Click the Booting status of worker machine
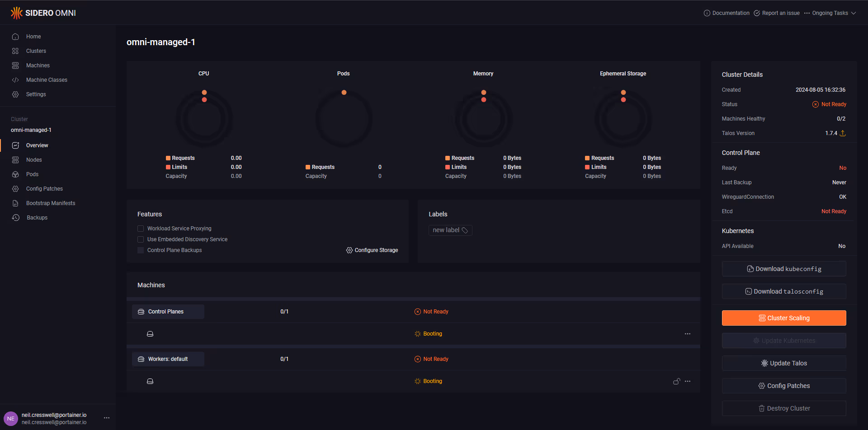This screenshot has width=868, height=430. [x=428, y=381]
